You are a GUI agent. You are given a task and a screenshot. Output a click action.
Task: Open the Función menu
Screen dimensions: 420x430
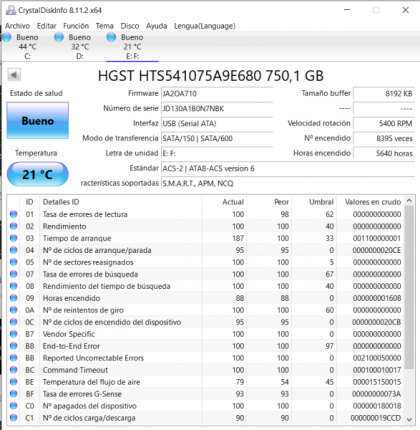click(76, 26)
